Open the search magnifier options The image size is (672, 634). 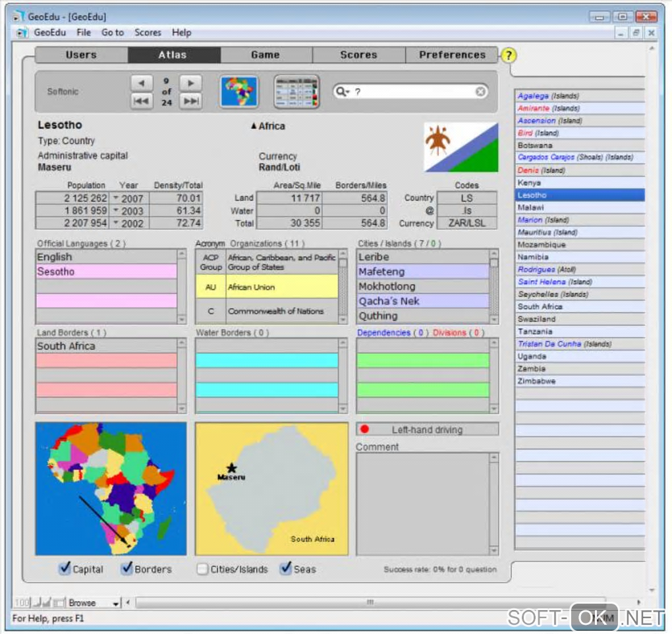pyautogui.click(x=343, y=92)
